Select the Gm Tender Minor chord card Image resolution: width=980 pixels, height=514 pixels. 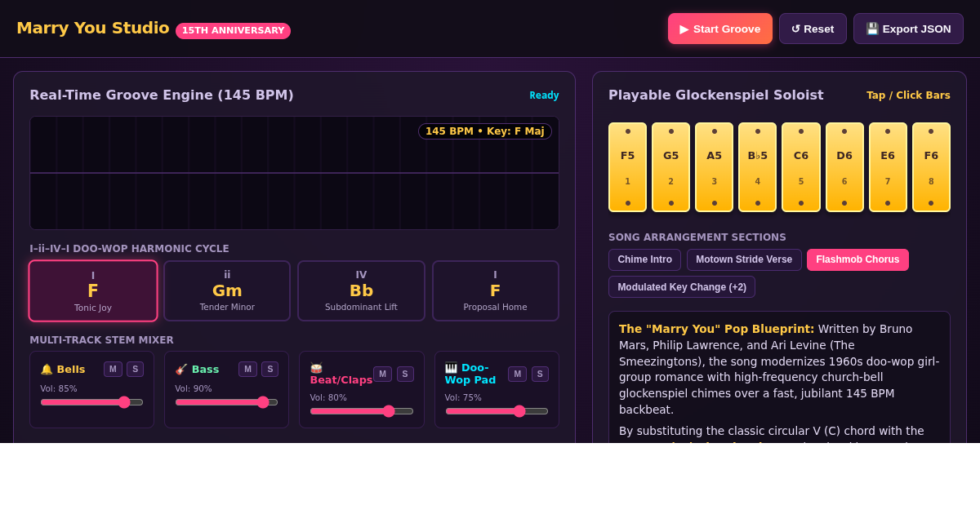(x=227, y=291)
